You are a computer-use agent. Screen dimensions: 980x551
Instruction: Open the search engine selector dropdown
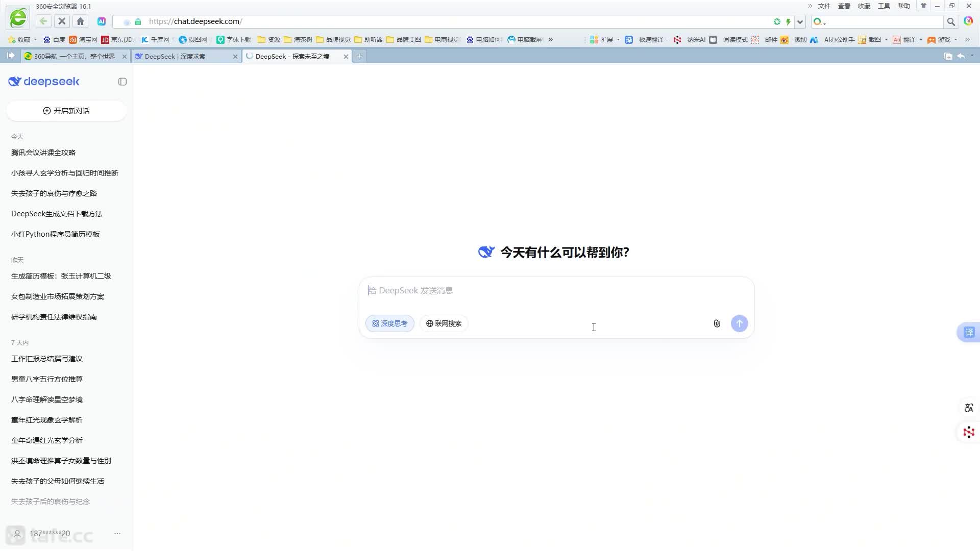(820, 21)
